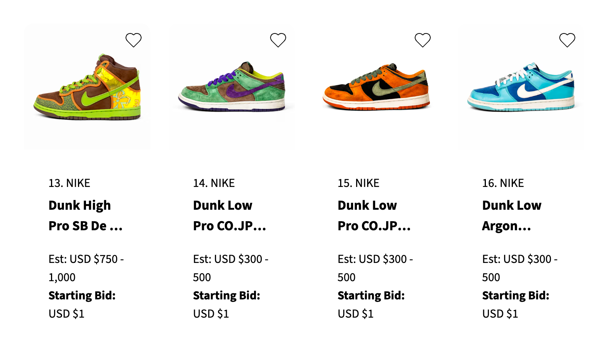
Task: Open the Dunk High Pro SB De... title
Action: (85, 215)
